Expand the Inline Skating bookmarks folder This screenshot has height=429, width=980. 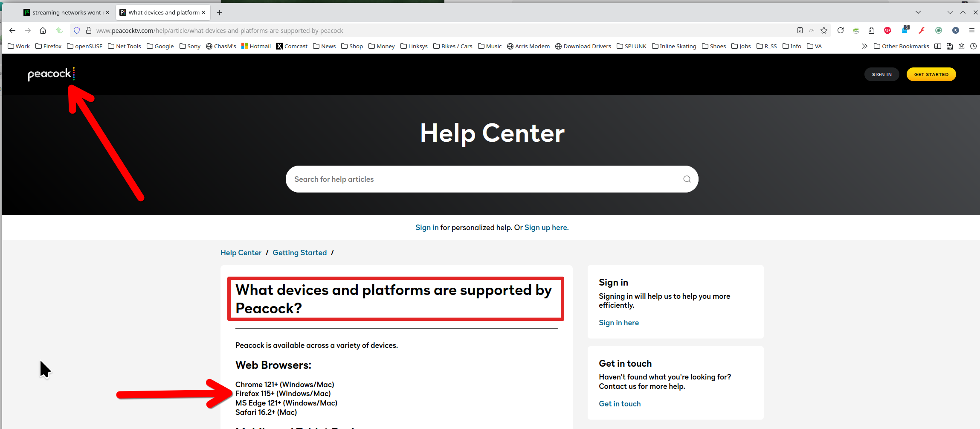(674, 46)
